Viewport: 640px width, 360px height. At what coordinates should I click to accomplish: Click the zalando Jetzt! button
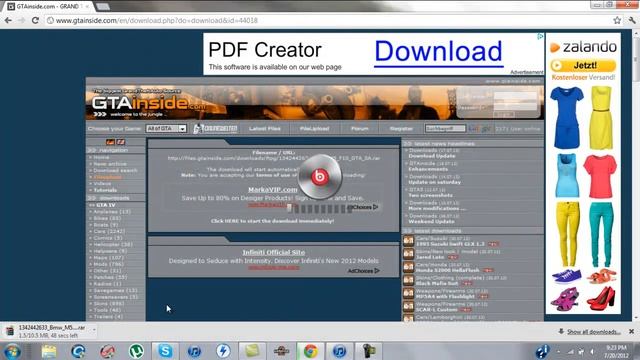tap(583, 65)
